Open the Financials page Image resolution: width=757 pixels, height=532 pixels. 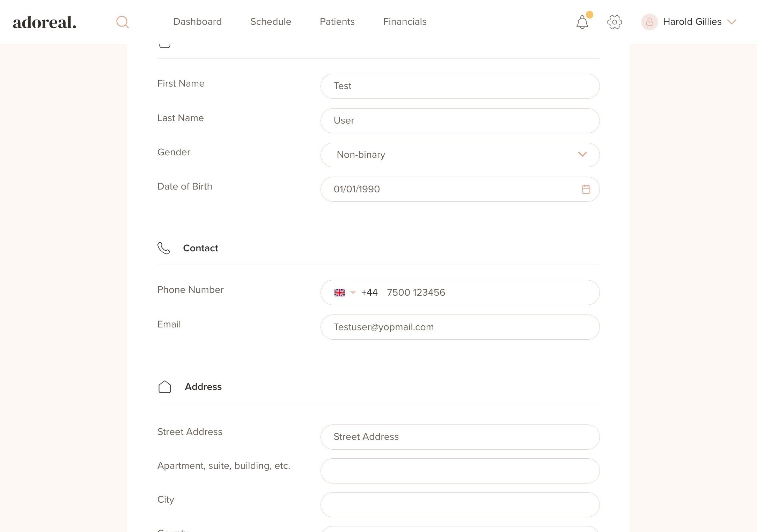point(405,22)
